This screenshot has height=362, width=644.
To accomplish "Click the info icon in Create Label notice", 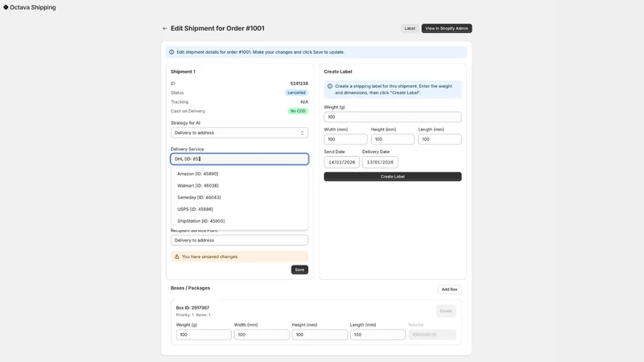I will (330, 86).
